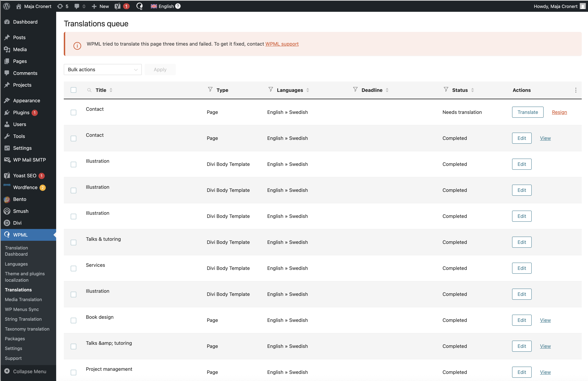Check the box for Book design row
Viewport: 588px width, 381px height.
click(x=73, y=321)
